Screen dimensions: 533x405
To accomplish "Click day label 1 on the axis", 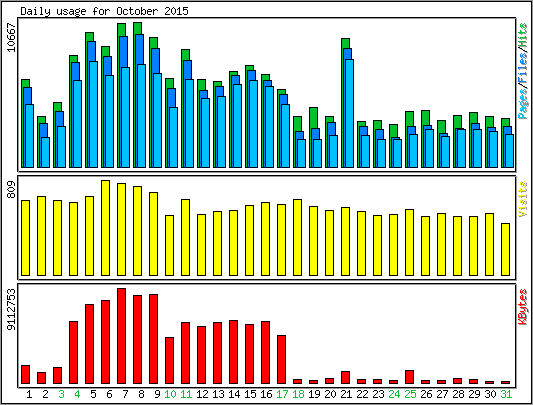I will (29, 394).
